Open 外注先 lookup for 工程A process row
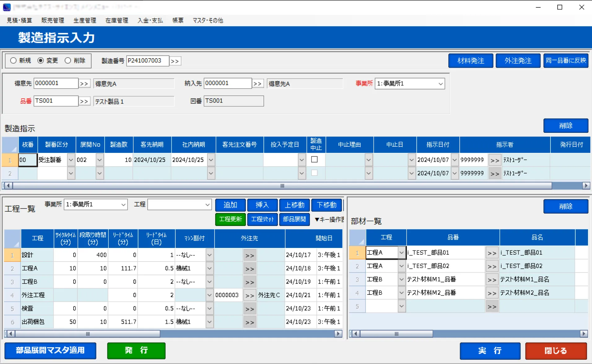 tap(250, 269)
